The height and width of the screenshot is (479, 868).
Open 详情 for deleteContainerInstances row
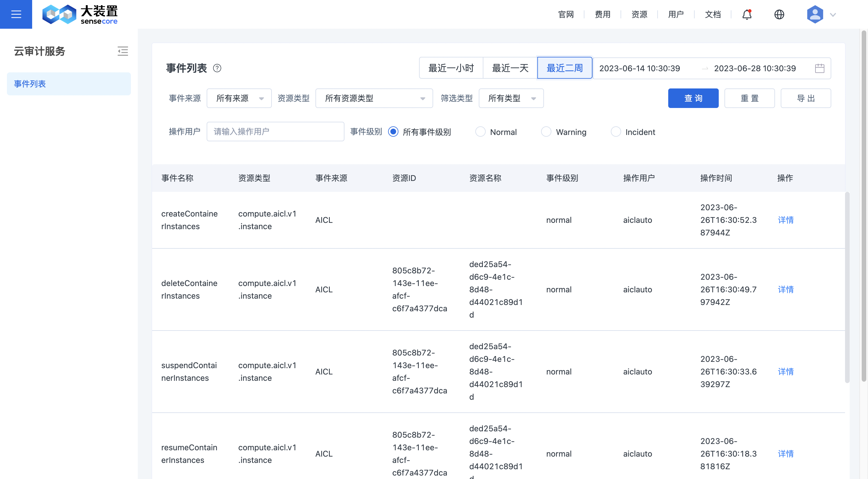pyautogui.click(x=785, y=289)
